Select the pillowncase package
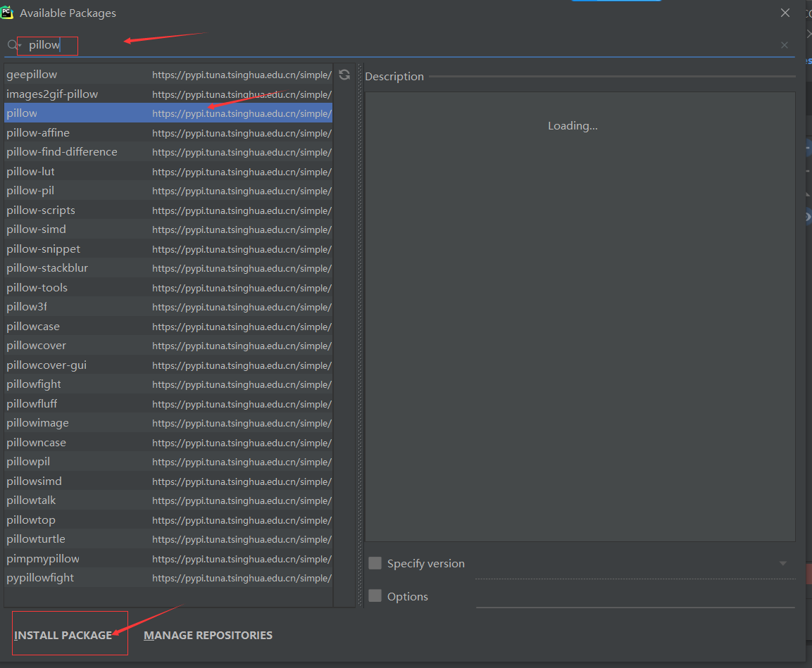 [x=168, y=443]
